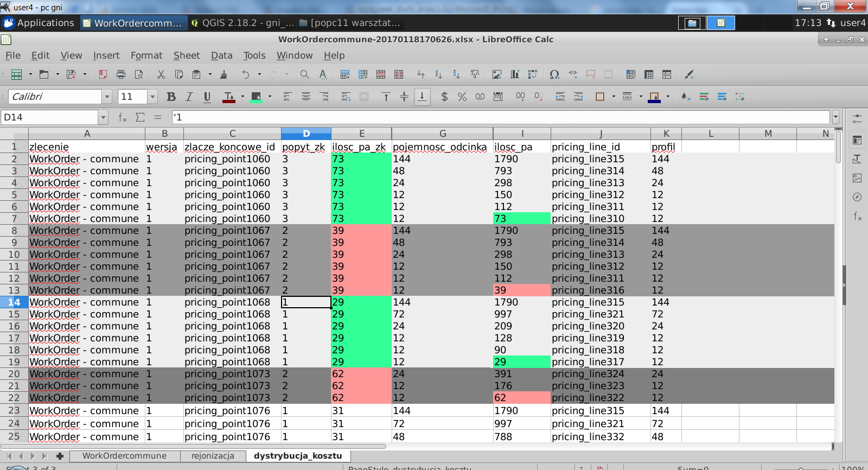The height and width of the screenshot is (470, 868).
Task: Select column G header
Action: (442, 134)
